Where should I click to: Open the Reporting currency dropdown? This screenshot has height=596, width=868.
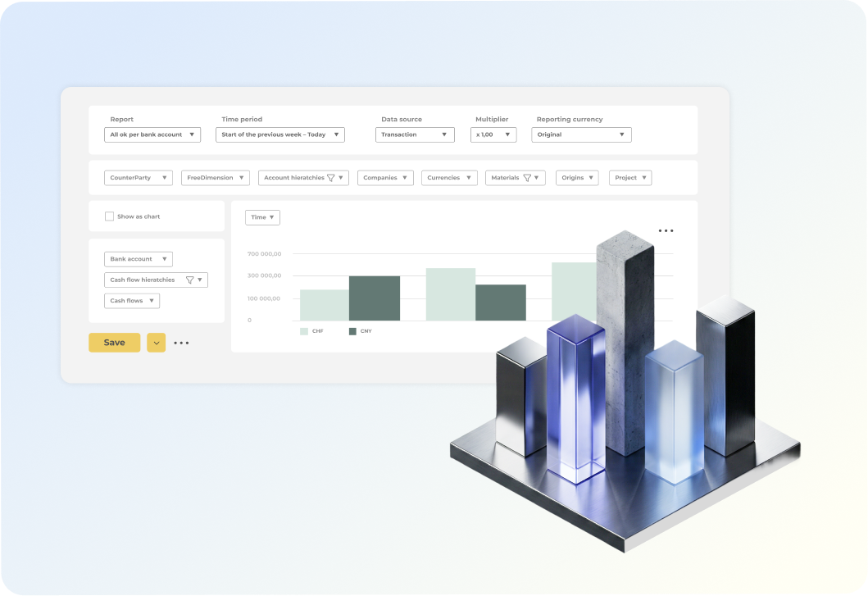(581, 134)
